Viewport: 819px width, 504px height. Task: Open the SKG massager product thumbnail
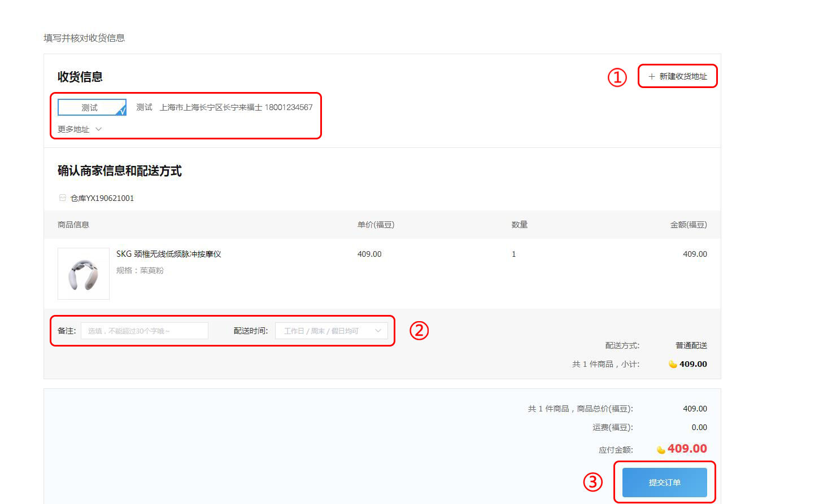(x=84, y=274)
